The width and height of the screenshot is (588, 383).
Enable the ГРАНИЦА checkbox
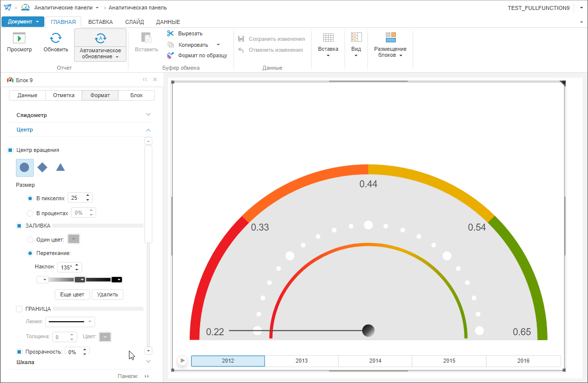tap(19, 309)
